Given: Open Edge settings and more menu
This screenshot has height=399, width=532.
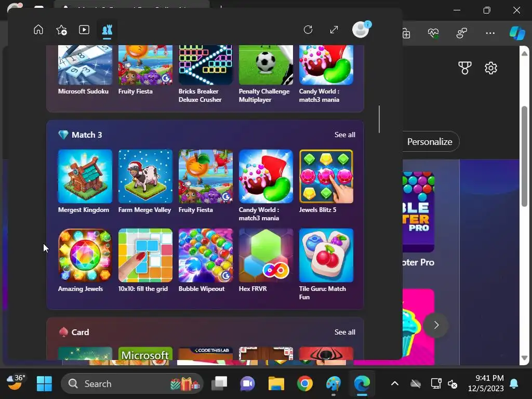Looking at the screenshot, I should coord(490,33).
